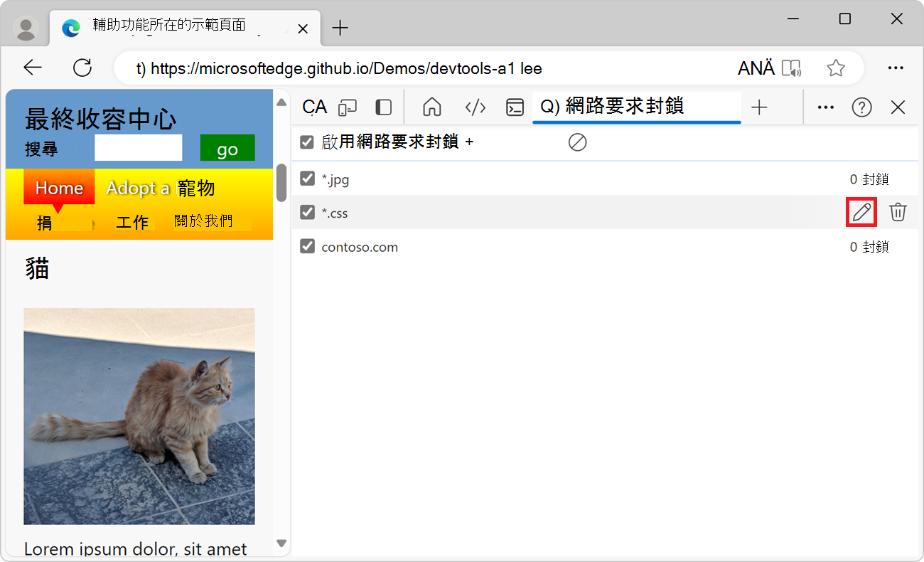
Task: Click the *.css pattern text
Action: point(335,213)
